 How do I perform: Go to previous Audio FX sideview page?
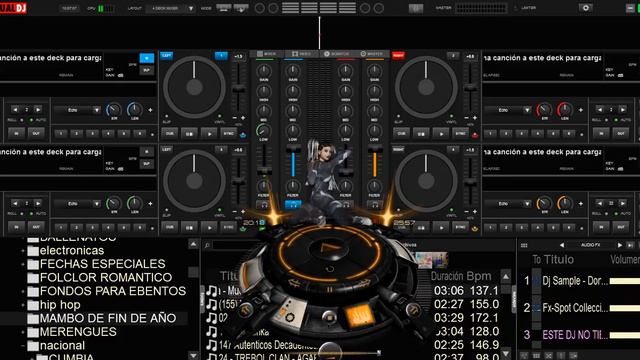[x=562, y=245]
